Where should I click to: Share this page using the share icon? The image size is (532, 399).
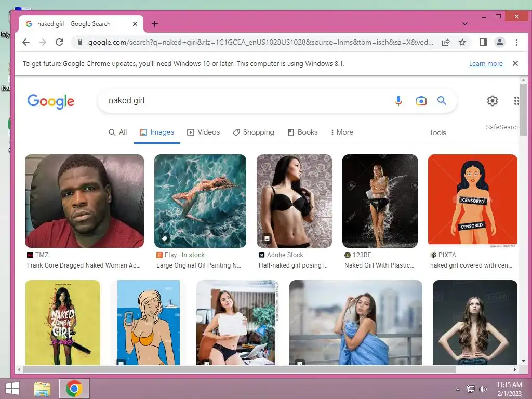(446, 42)
